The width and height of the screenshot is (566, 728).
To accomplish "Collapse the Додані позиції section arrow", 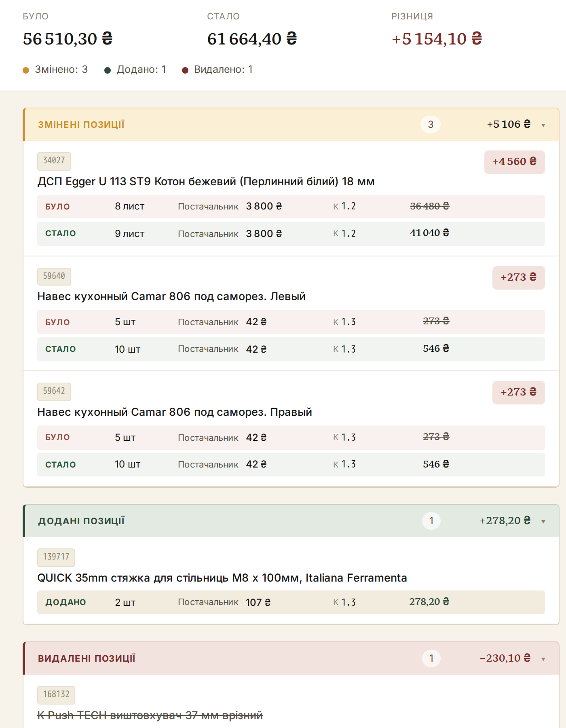I will (x=543, y=521).
